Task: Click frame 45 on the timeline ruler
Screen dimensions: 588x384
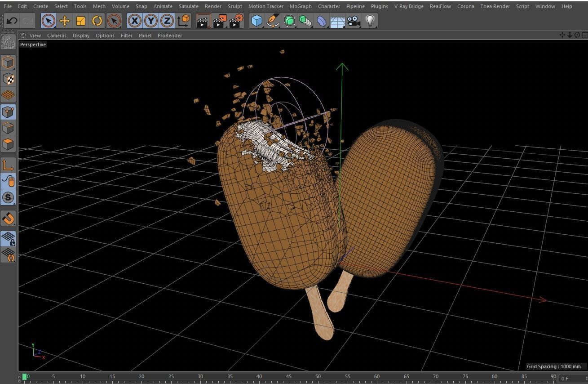Action: pos(288,377)
